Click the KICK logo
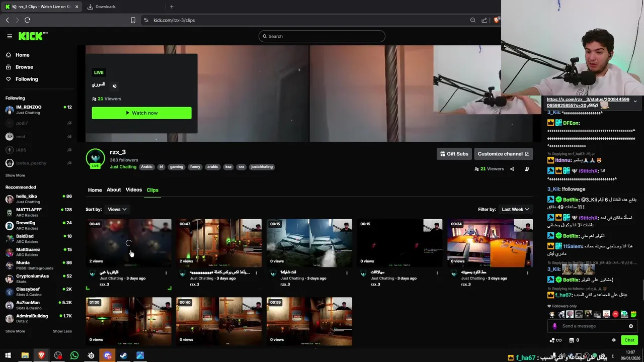Screen dimensions: 644x362 (33, 36)
